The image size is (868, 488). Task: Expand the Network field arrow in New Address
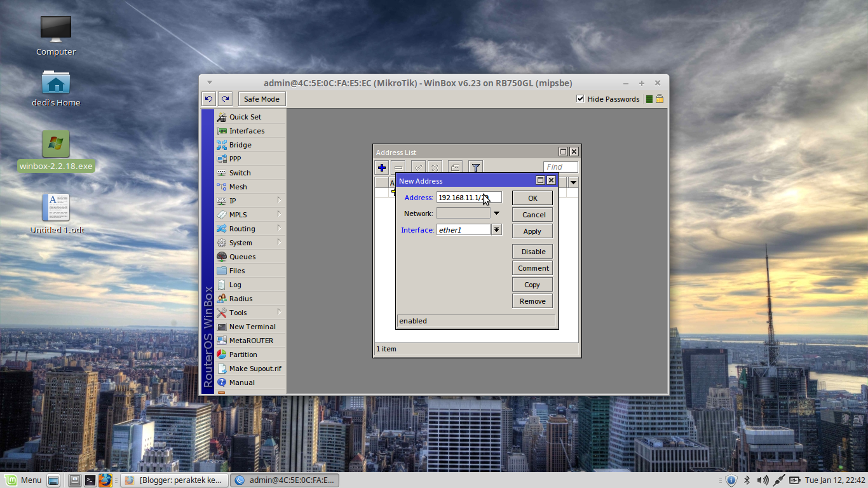coord(497,213)
